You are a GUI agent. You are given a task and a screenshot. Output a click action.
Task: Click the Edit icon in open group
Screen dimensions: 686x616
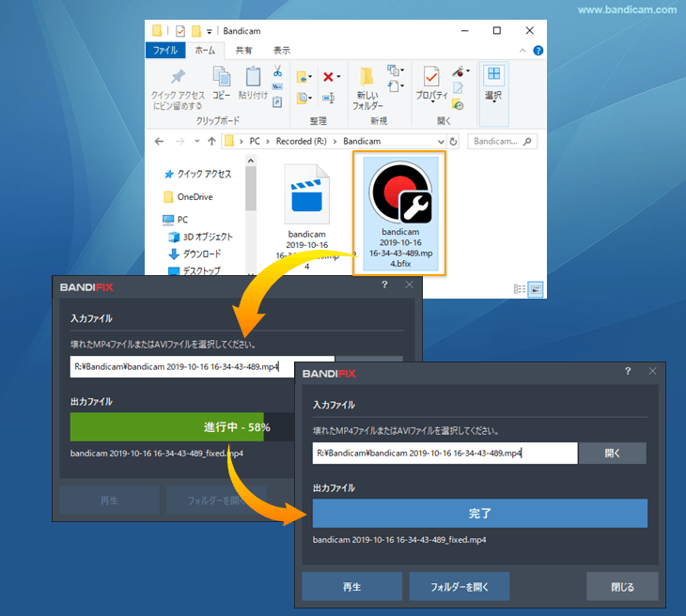[458, 88]
